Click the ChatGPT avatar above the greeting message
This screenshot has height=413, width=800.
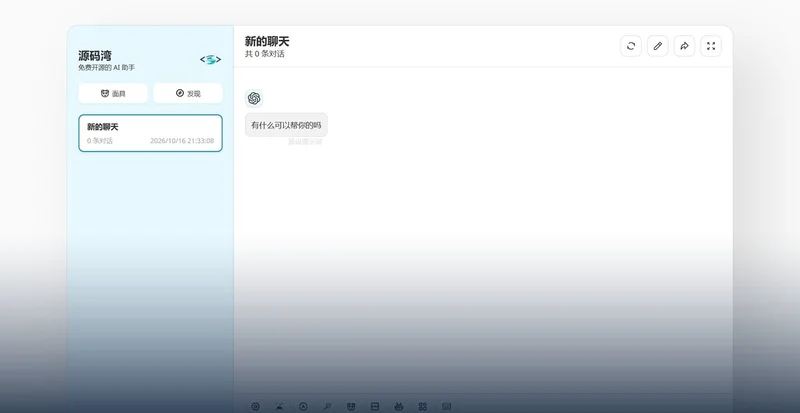coord(254,99)
